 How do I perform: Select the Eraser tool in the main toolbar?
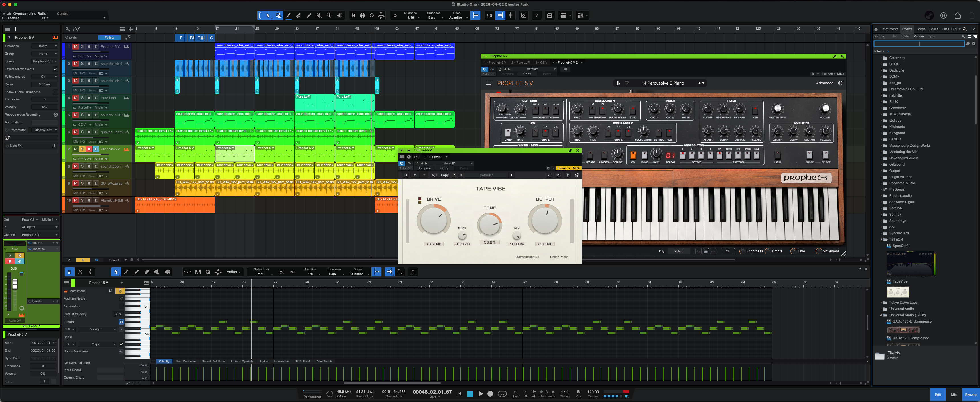pyautogui.click(x=299, y=16)
